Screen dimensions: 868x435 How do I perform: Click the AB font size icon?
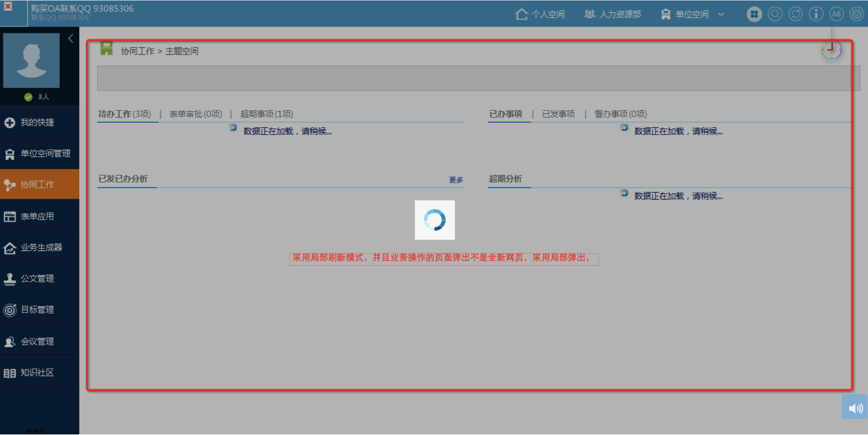click(836, 14)
